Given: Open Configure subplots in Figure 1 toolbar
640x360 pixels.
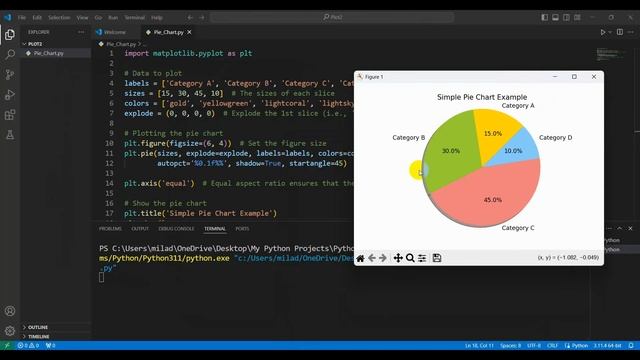Looking at the screenshot, I should pyautogui.click(x=422, y=258).
